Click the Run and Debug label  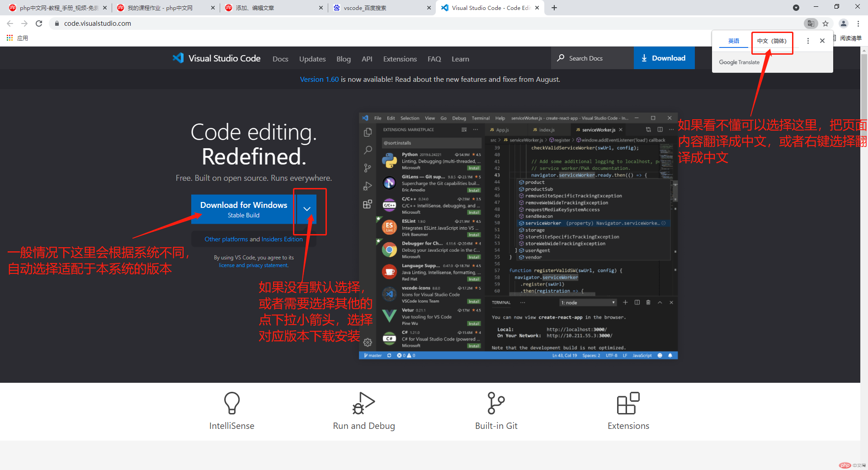tap(364, 426)
